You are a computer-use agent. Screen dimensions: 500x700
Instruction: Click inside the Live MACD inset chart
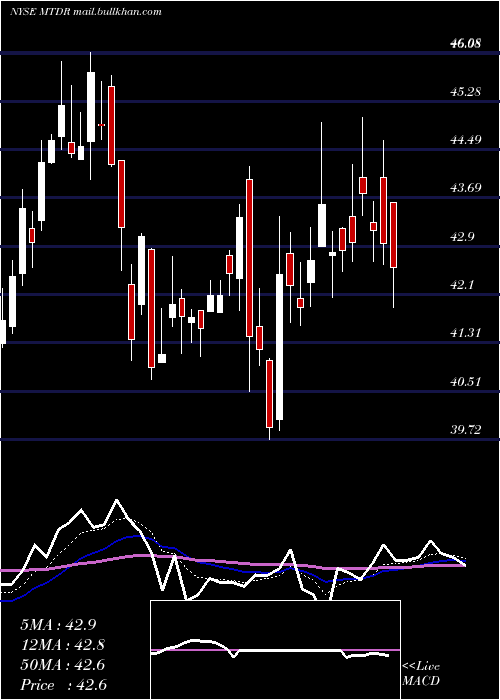pos(275,650)
